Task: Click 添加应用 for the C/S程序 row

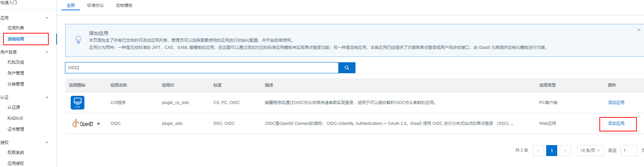Action: [x=616, y=103]
